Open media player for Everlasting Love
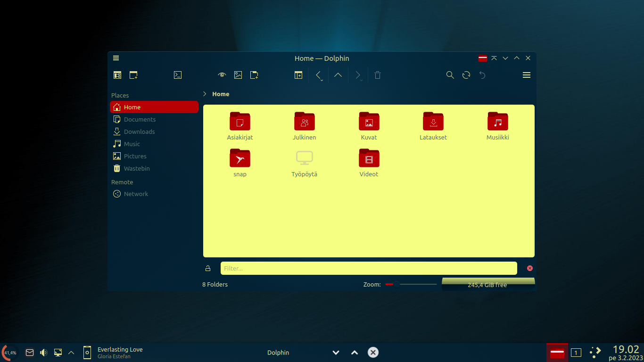 click(x=113, y=353)
